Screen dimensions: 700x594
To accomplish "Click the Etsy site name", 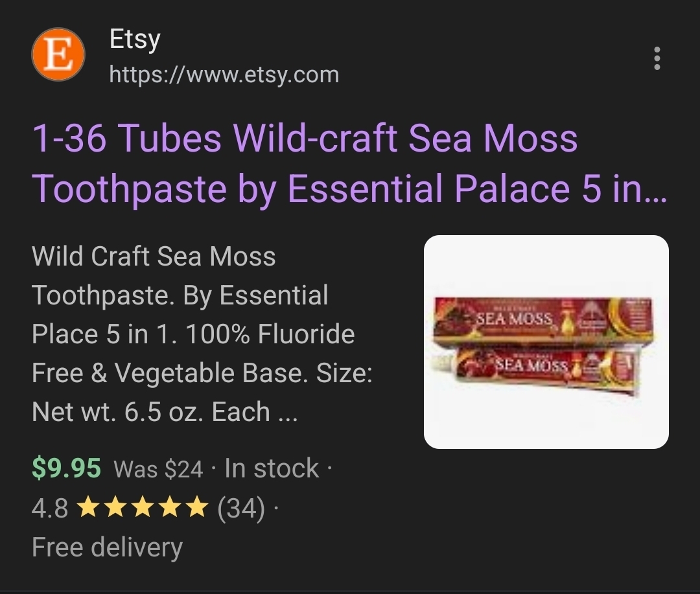I will (135, 40).
